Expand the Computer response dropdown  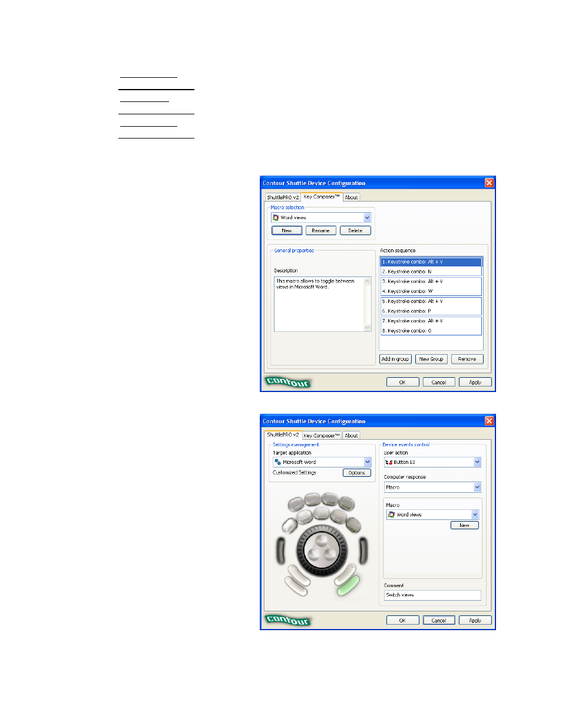[477, 487]
